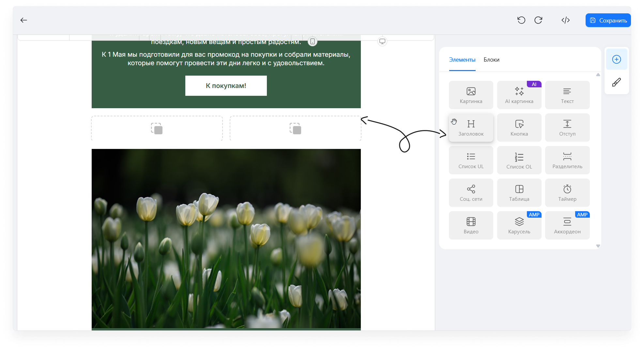Switch to the Блоки tab

click(491, 60)
